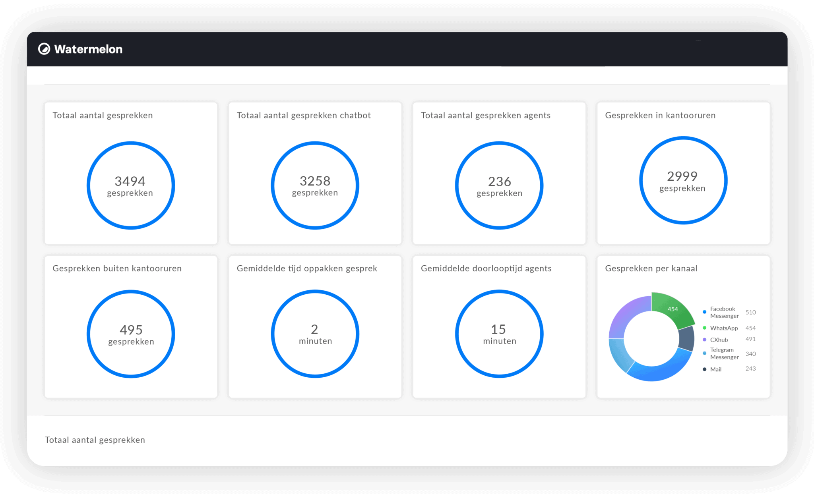Select the Facebook Messenger legend label
The image size is (814, 504).
pyautogui.click(x=724, y=313)
